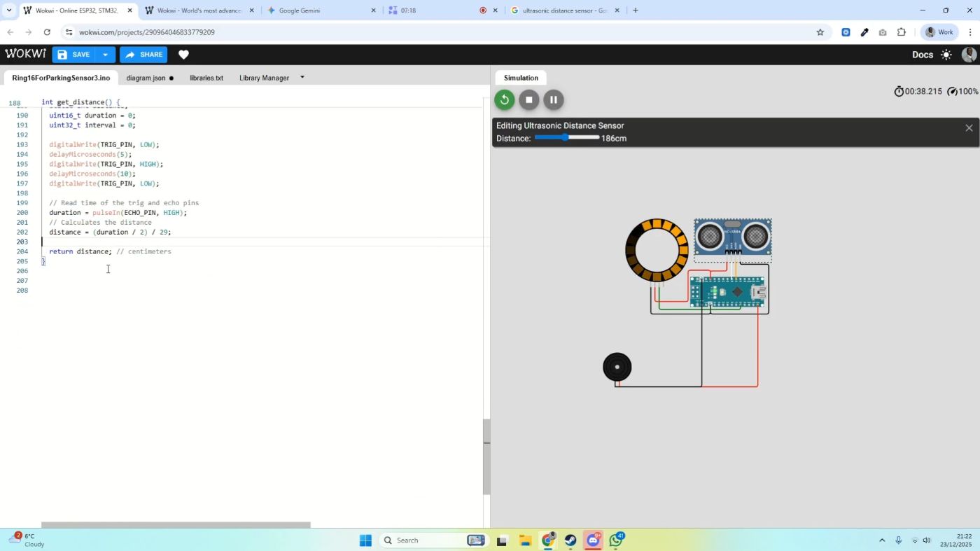Open Chrome tab search dropdown
The image size is (980, 551).
tap(9, 11)
